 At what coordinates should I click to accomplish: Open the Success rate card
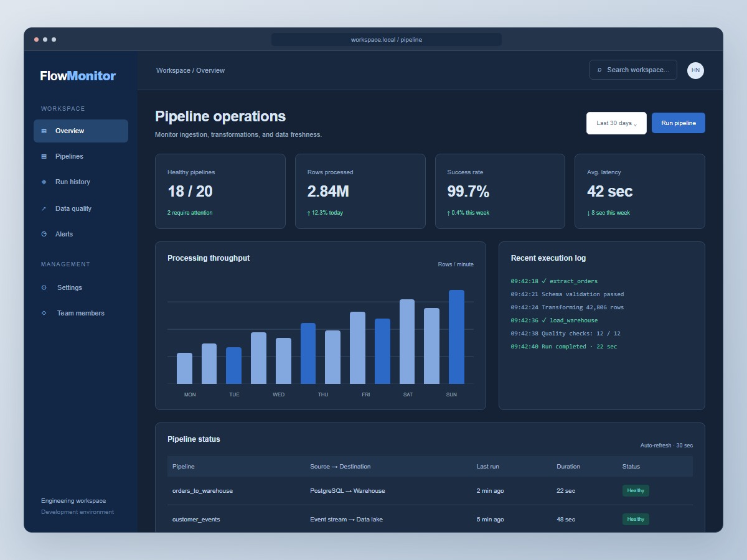coord(500,192)
